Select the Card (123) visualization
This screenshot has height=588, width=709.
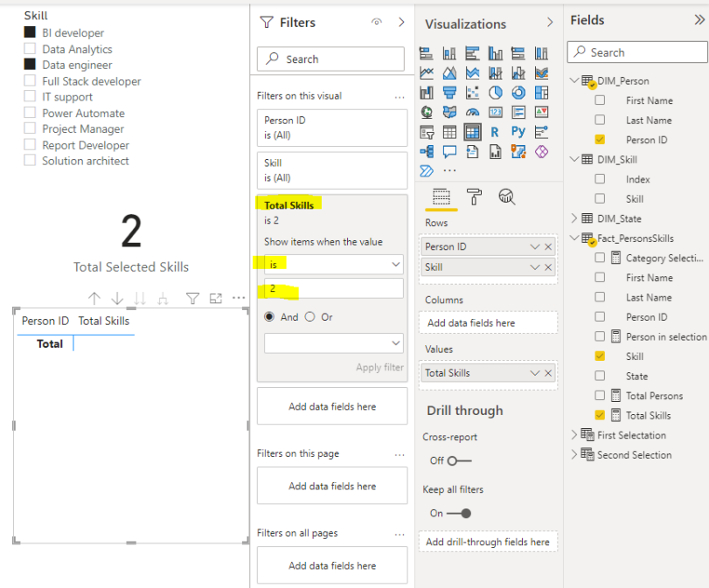(496, 112)
